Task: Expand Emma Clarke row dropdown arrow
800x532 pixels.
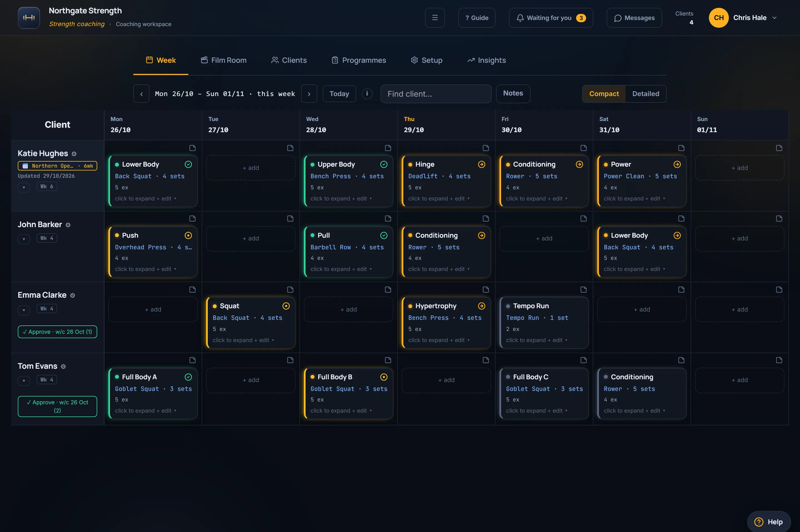Action: tap(24, 310)
